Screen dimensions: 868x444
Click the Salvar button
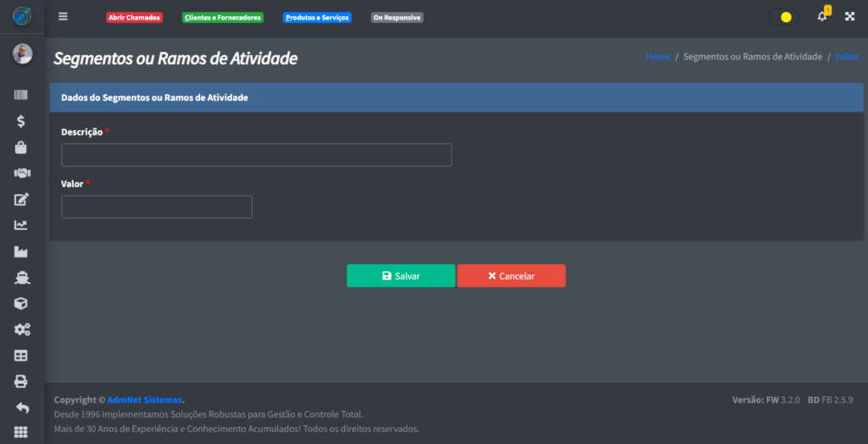click(x=400, y=276)
